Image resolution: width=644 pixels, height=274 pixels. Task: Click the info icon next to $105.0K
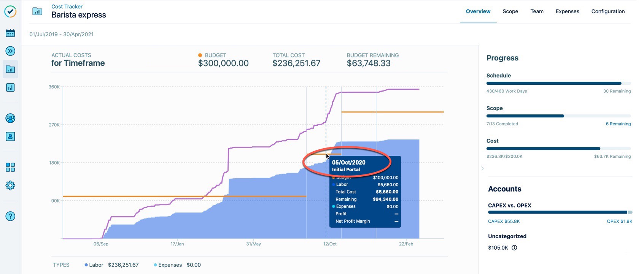(x=515, y=247)
